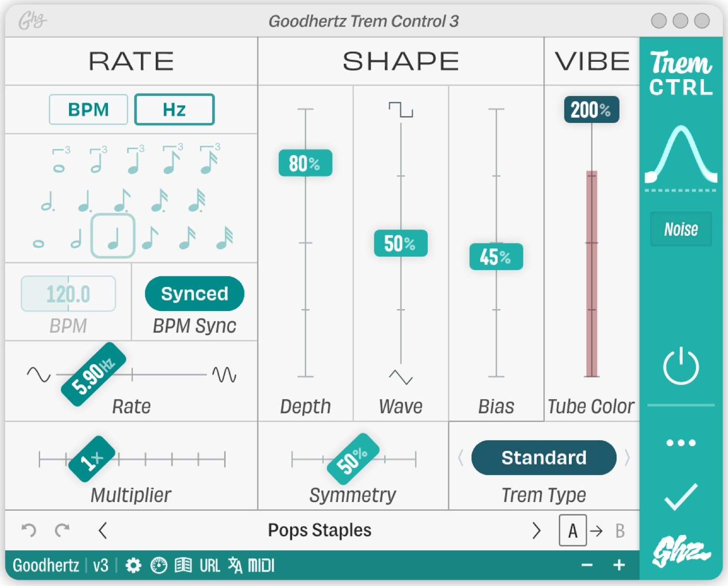Increase interface size with plus button
Viewport: 728px width, 586px height.
click(619, 565)
